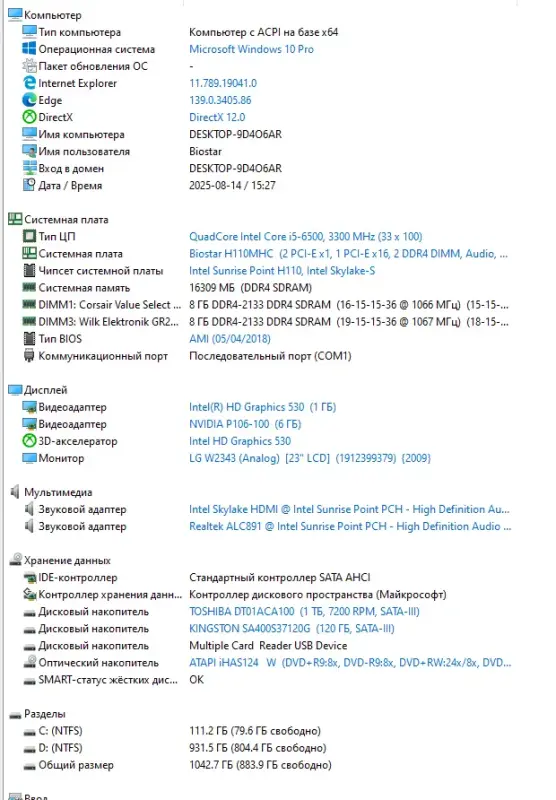
Task: Click the DirectX Xbox-style icon
Action: click(29, 117)
